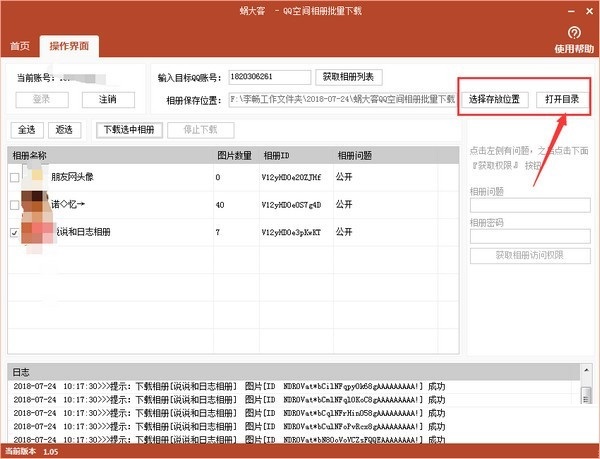Click 获取相册访问权限 button

tap(530, 256)
